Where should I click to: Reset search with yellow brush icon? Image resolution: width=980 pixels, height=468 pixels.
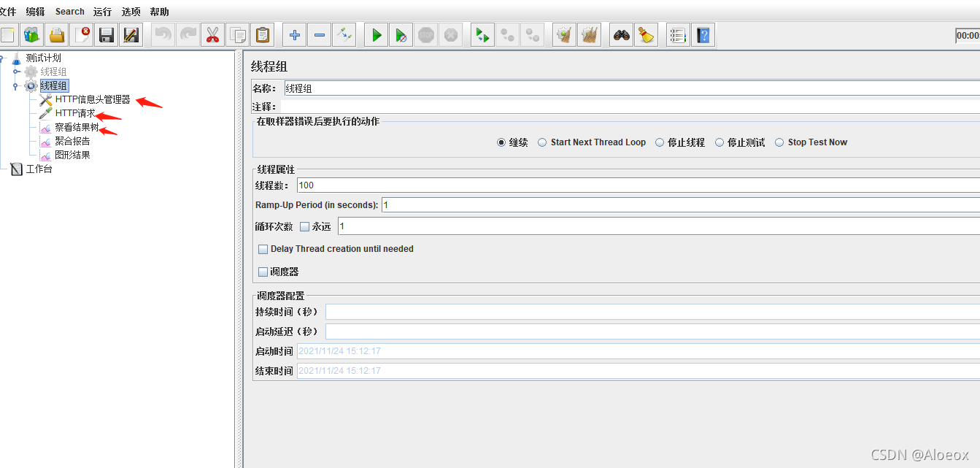(x=647, y=34)
